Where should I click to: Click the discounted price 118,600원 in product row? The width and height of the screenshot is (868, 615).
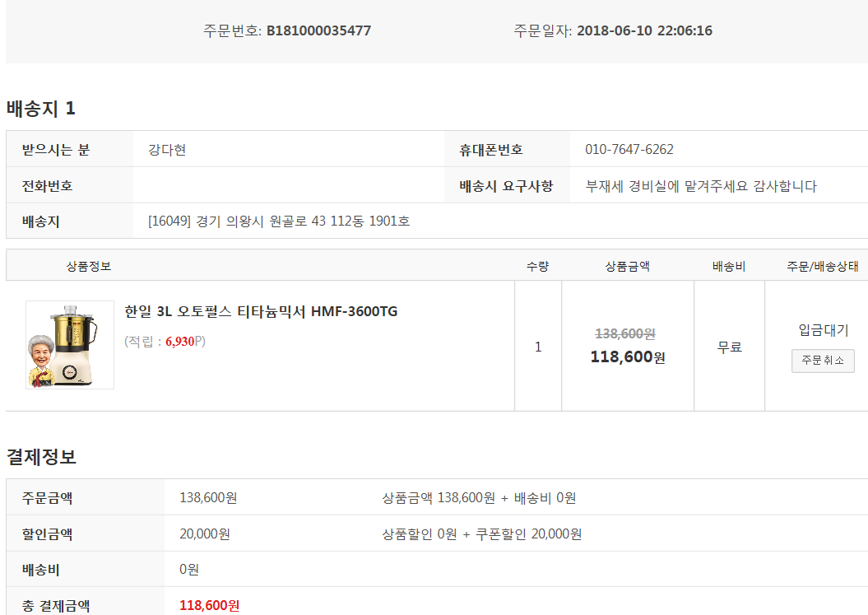pyautogui.click(x=628, y=356)
